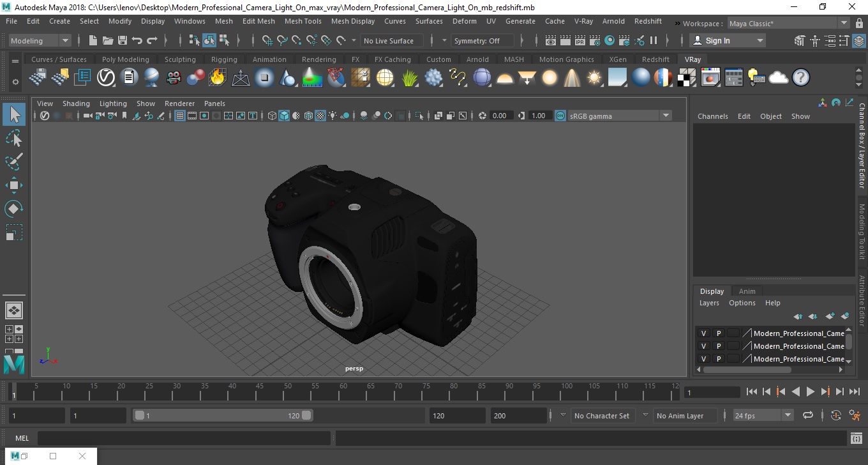Open the Redshift menu in menu bar
This screenshot has width=868, height=465.
pos(648,21)
